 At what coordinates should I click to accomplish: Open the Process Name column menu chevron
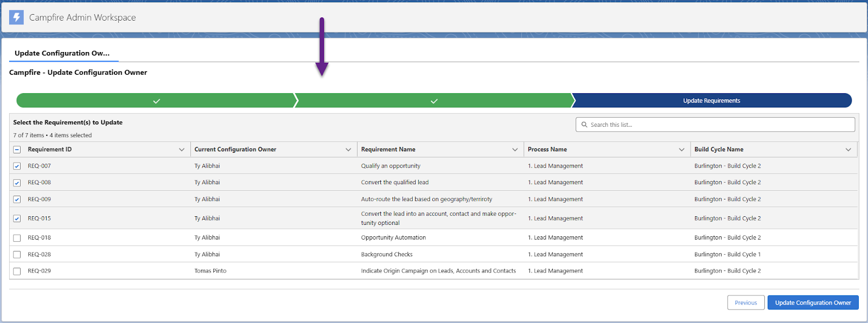coord(681,150)
